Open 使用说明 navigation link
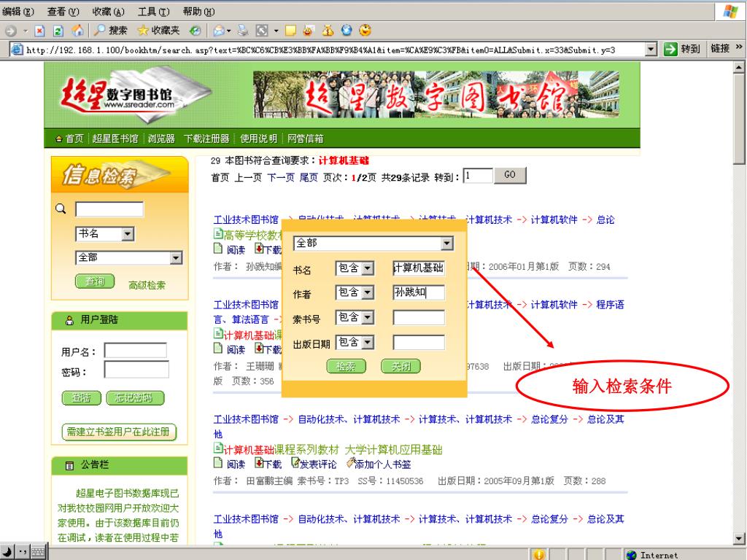Screen dimensions: 747x560 (x=258, y=139)
